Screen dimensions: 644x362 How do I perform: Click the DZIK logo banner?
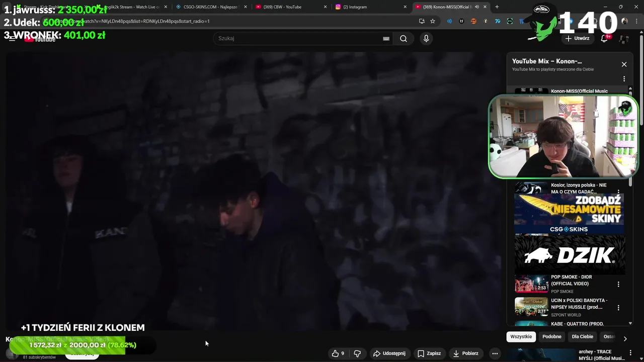point(569,255)
